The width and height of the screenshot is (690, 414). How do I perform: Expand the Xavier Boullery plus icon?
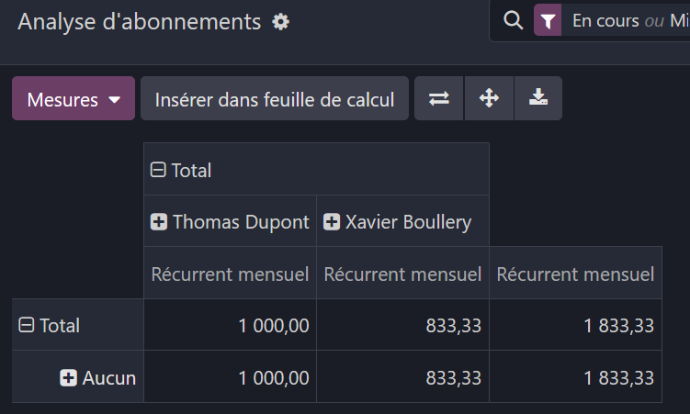pyautogui.click(x=331, y=222)
